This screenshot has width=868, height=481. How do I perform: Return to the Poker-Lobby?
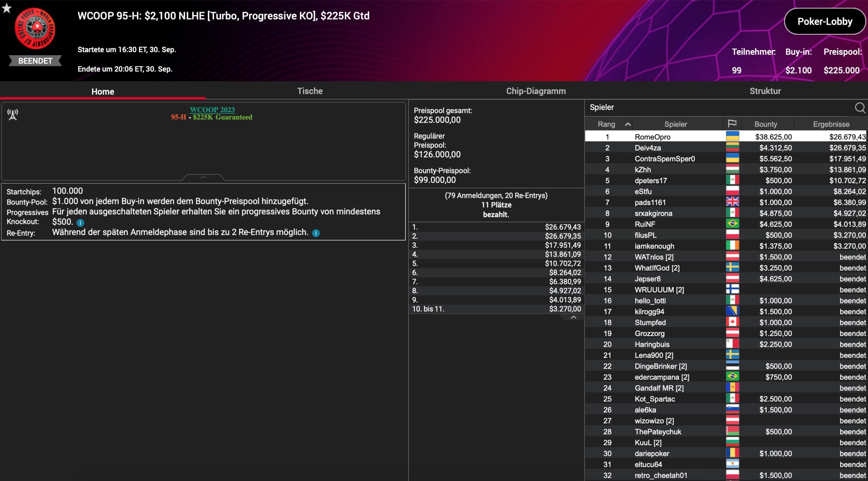[825, 21]
